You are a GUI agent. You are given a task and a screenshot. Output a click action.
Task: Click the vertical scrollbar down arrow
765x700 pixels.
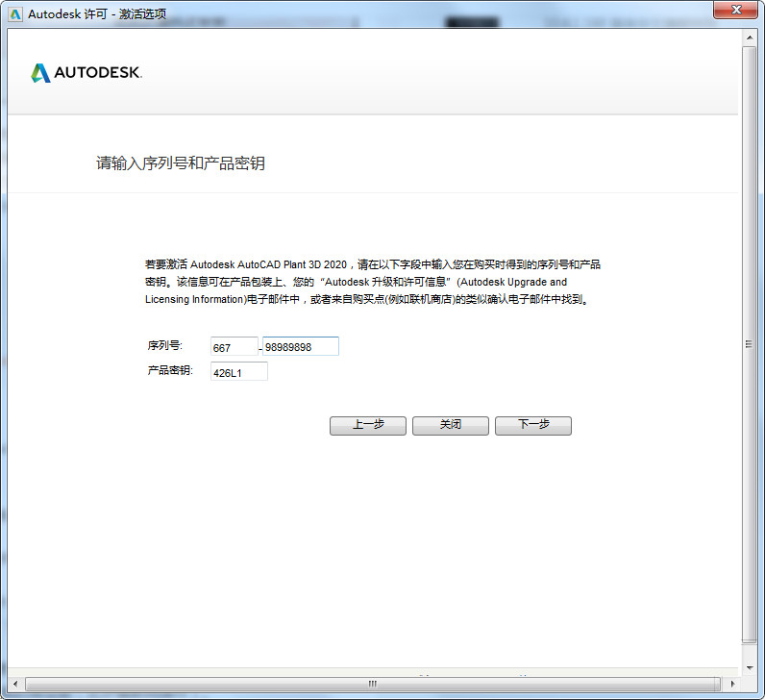(x=750, y=667)
